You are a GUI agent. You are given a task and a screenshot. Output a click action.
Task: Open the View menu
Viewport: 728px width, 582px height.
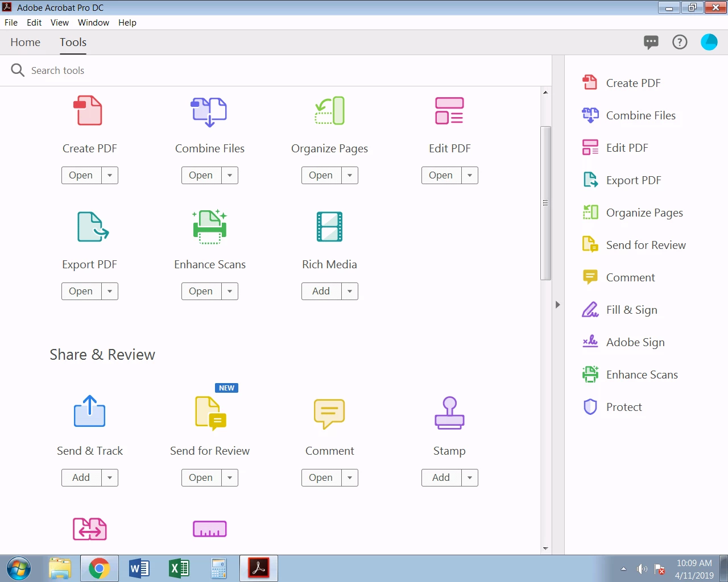[60, 23]
